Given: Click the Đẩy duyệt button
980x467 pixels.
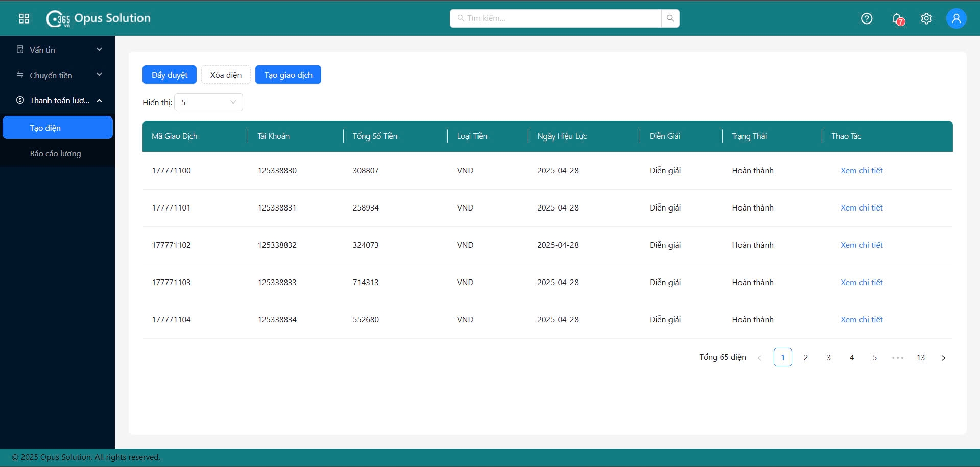Looking at the screenshot, I should click(x=170, y=75).
